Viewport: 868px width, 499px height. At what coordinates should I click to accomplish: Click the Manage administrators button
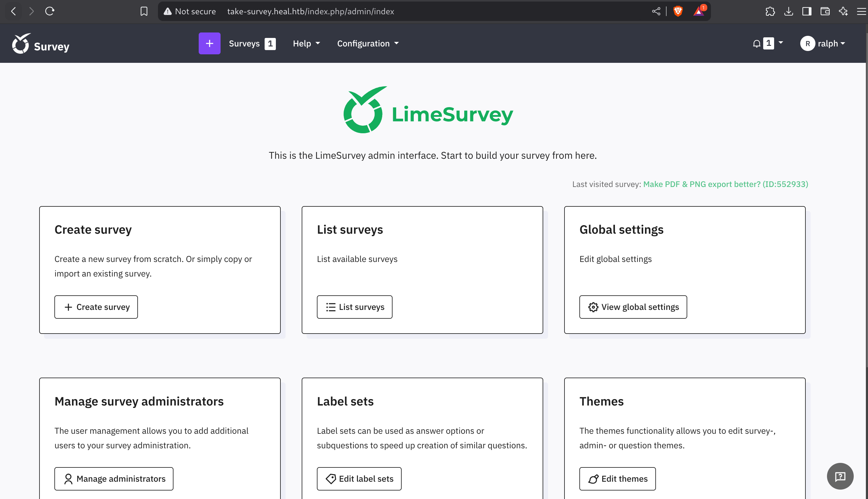click(114, 479)
